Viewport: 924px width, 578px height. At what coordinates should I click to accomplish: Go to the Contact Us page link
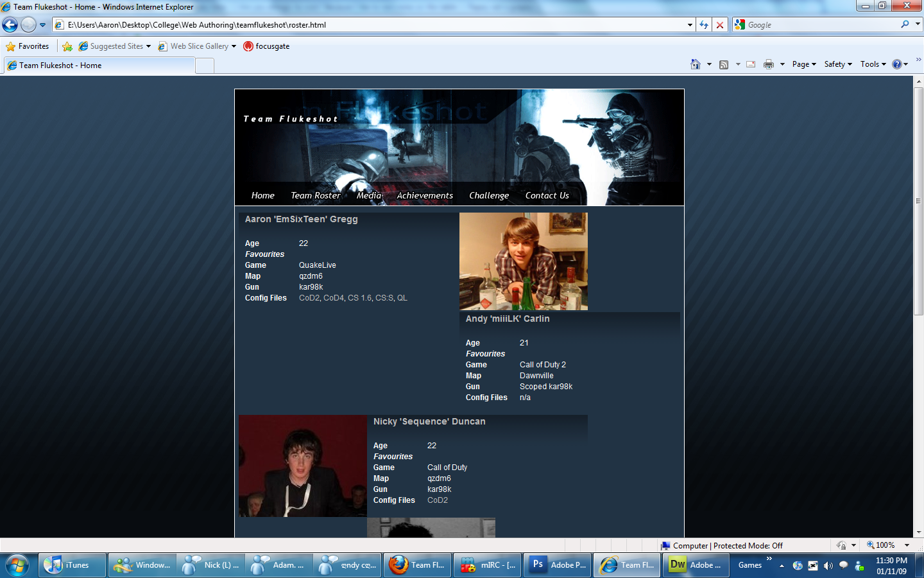tap(547, 195)
